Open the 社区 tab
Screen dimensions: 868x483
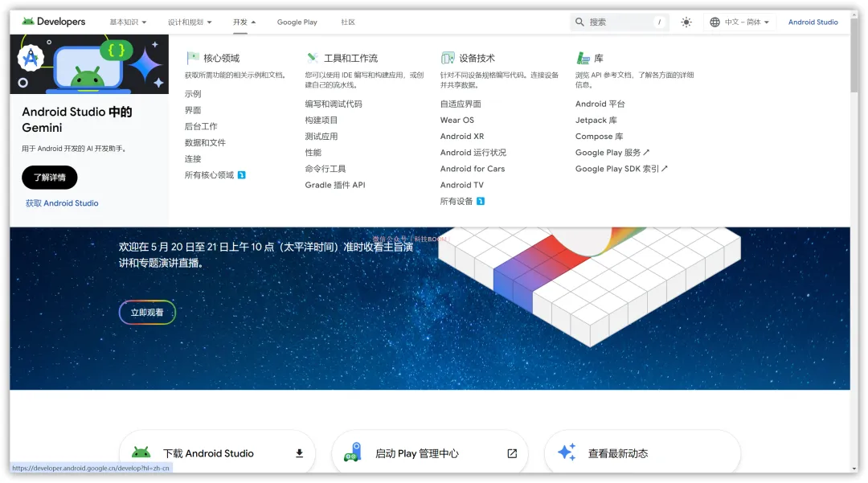pos(348,23)
